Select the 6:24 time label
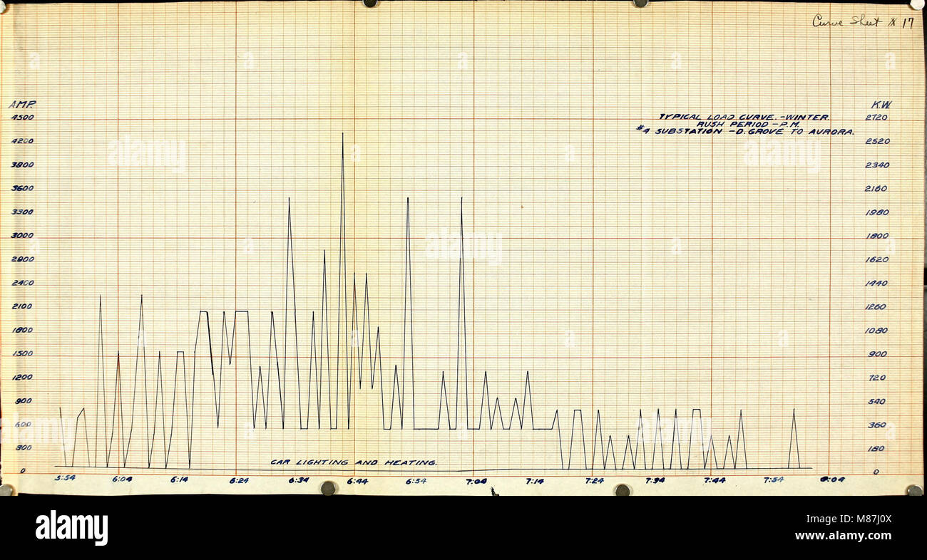The width and height of the screenshot is (927, 560). pos(239,480)
